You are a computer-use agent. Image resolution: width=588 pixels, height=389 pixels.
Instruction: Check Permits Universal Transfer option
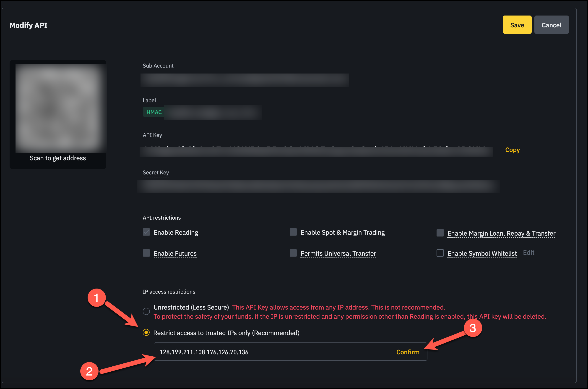coord(293,253)
